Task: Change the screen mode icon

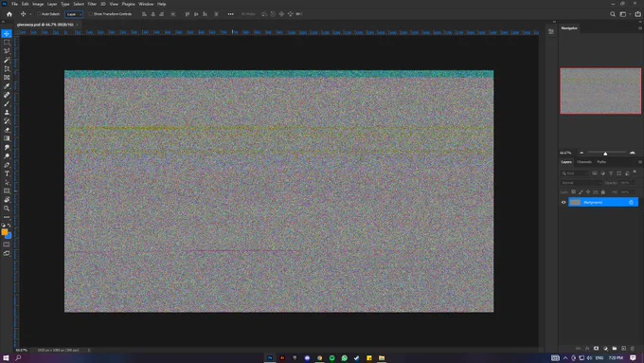Action: [x=7, y=254]
